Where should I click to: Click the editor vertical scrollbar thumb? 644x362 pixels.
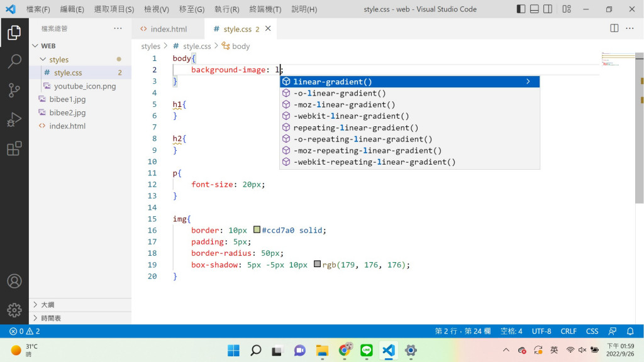[639, 128]
